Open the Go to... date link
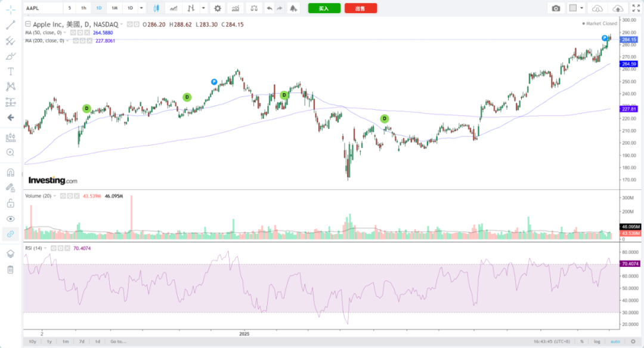644x348 pixels. click(118, 341)
